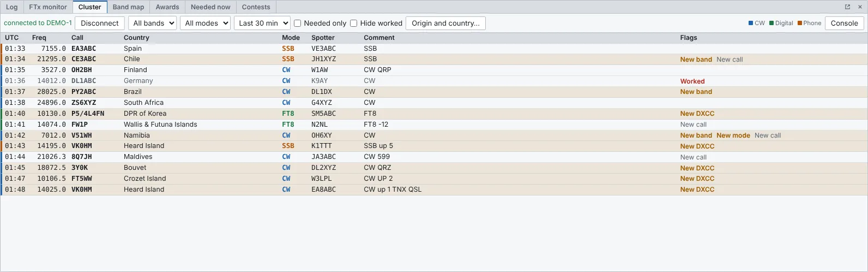Screen dimensions: 868x272
Task: Click spotter W3LPL
Action: (322, 179)
